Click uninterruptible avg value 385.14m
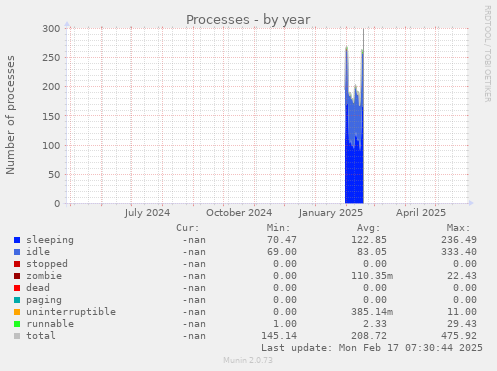The image size is (497, 371). [372, 312]
